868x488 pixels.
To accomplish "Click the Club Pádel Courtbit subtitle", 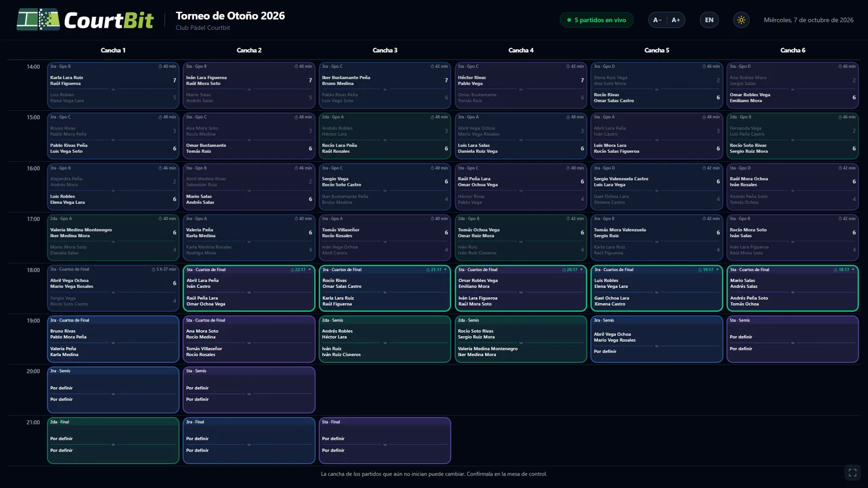I will coord(203,28).
